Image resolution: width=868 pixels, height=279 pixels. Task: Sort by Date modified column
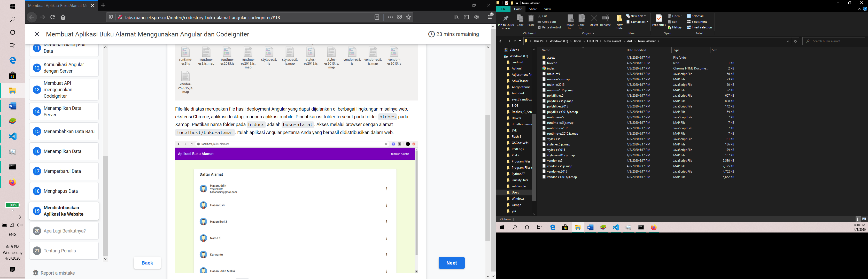click(x=648, y=50)
